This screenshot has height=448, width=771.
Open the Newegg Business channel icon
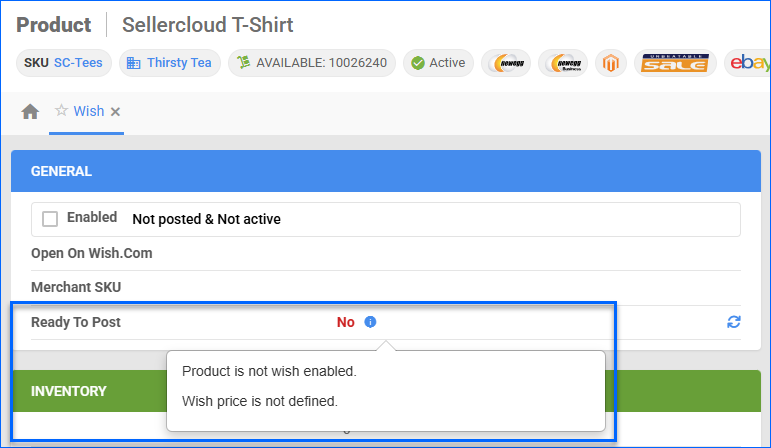click(563, 63)
